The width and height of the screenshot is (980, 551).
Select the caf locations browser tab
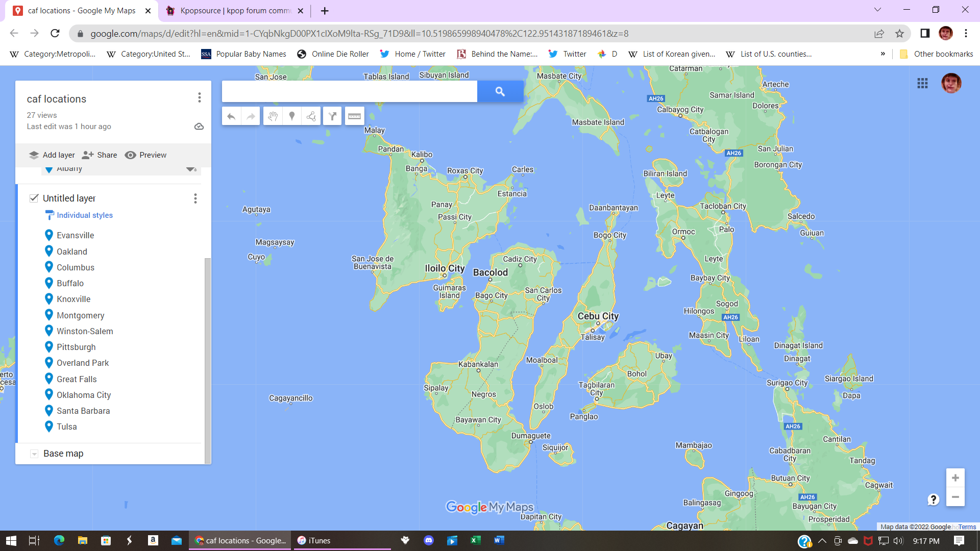82,11
